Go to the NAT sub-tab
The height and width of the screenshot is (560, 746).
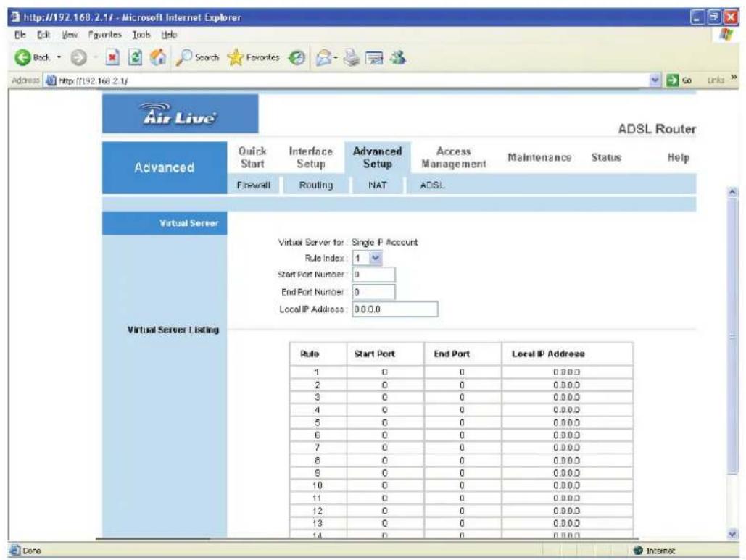[377, 185]
